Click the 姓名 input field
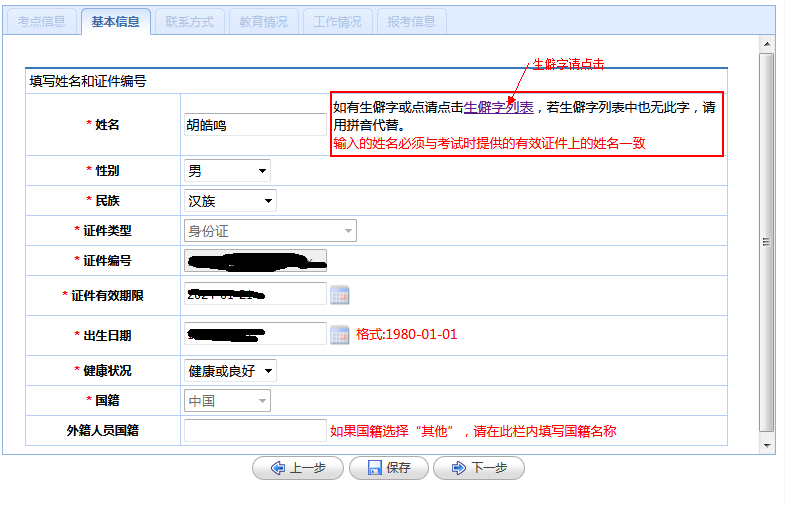The height and width of the screenshot is (507, 795). coord(255,125)
